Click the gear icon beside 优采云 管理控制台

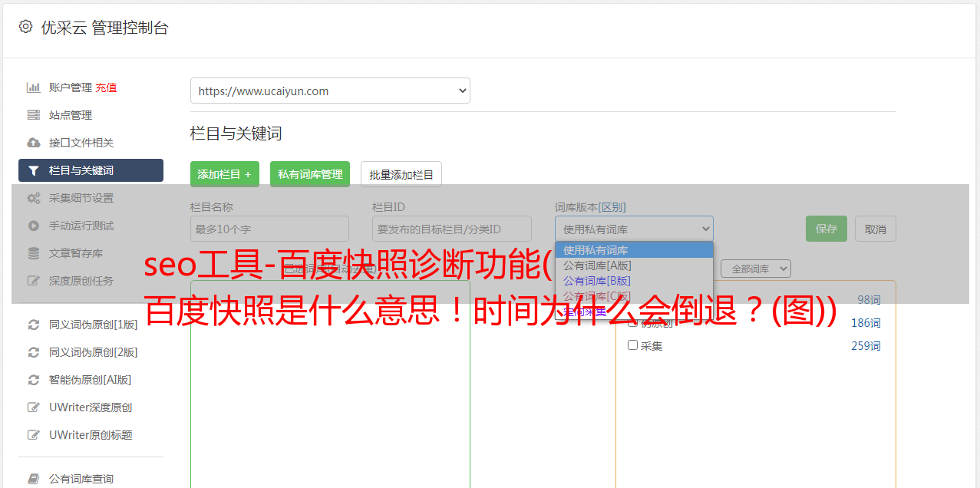pyautogui.click(x=25, y=27)
